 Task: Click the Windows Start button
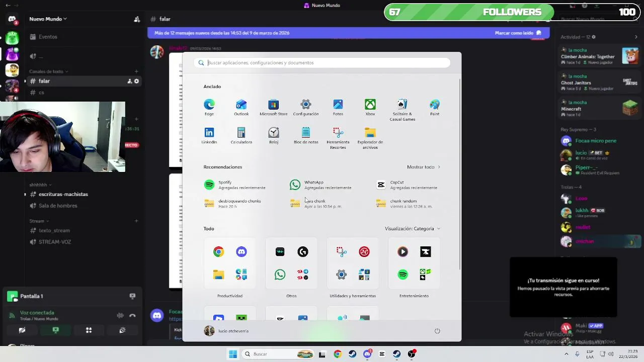pyautogui.click(x=232, y=354)
